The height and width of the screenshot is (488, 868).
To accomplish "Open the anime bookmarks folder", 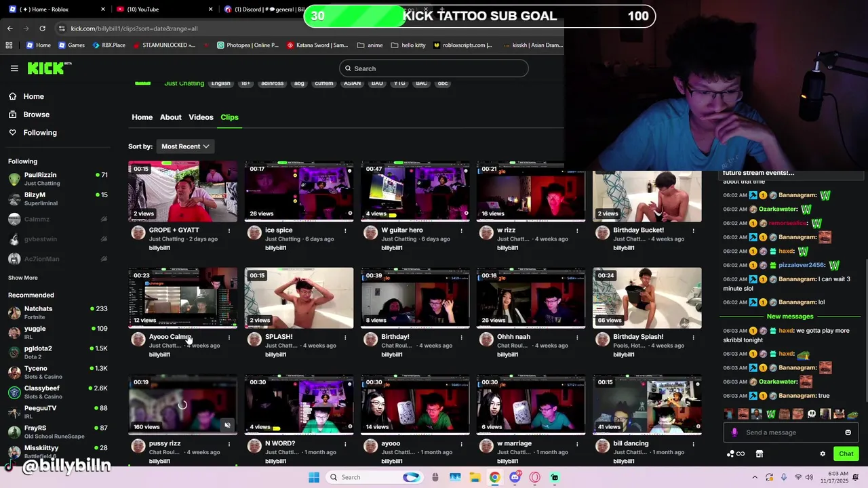I will click(370, 45).
